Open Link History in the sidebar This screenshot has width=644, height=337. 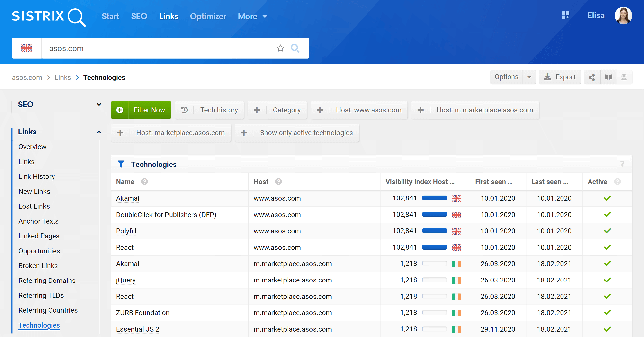point(36,177)
